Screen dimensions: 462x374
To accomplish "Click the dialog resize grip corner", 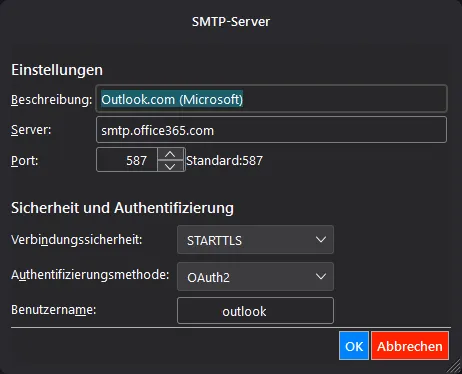I will click(454, 366).
